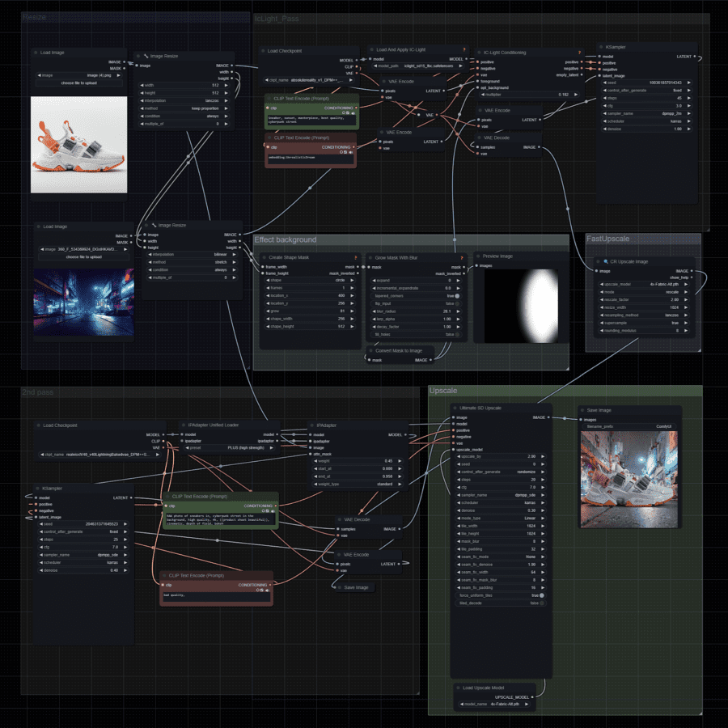728x728 pixels.
Task: Click the collapse dot on Convert Mask to Image
Action: pos(371,350)
